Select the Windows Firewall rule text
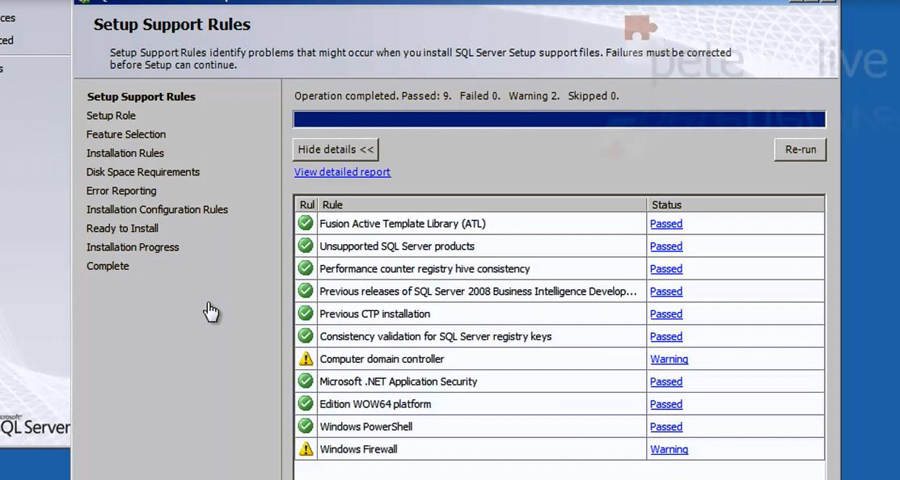The height and width of the screenshot is (480, 900). 358,449
